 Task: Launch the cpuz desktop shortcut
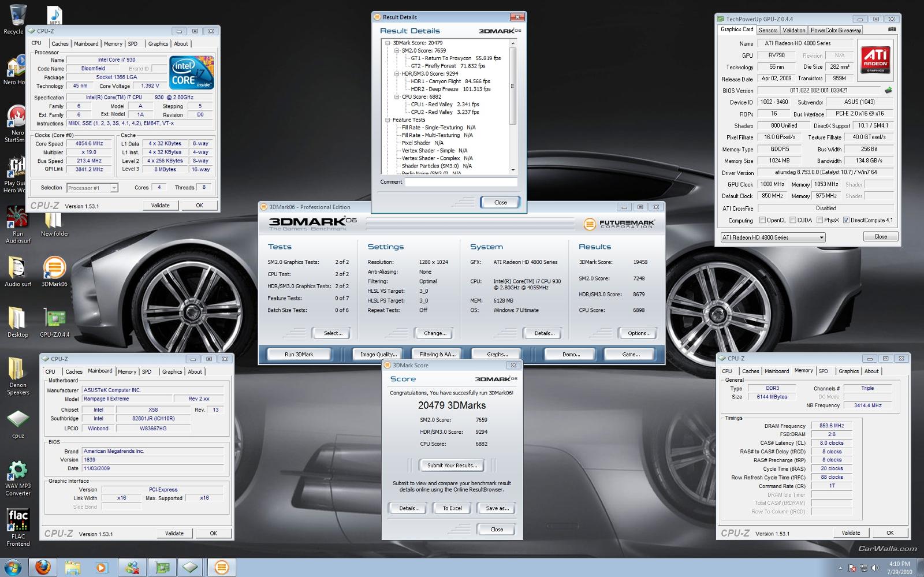[x=17, y=425]
